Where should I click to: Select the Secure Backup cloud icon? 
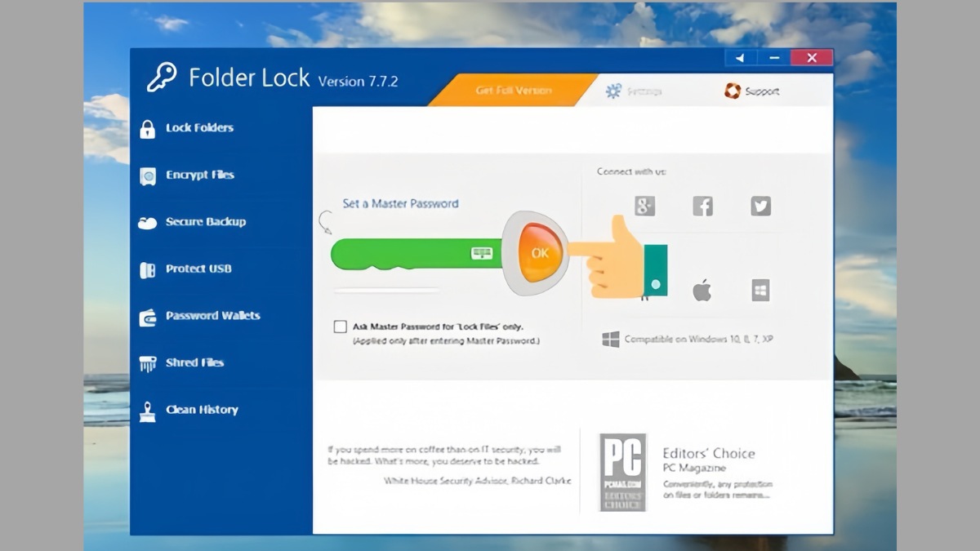(147, 223)
